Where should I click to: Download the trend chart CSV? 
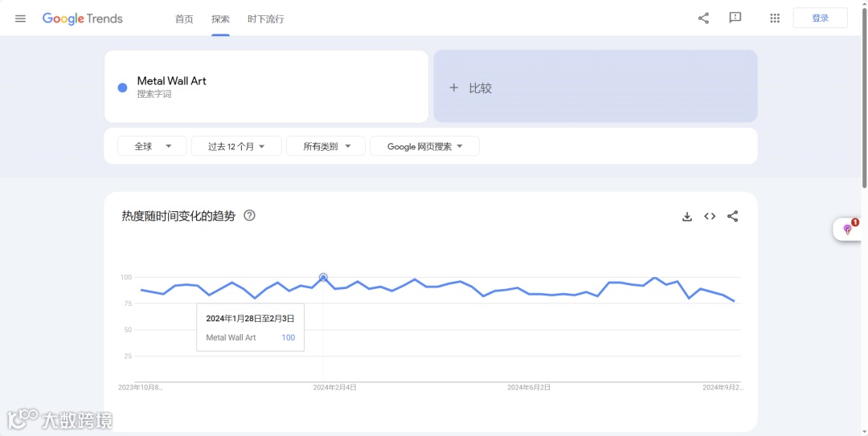[687, 216]
